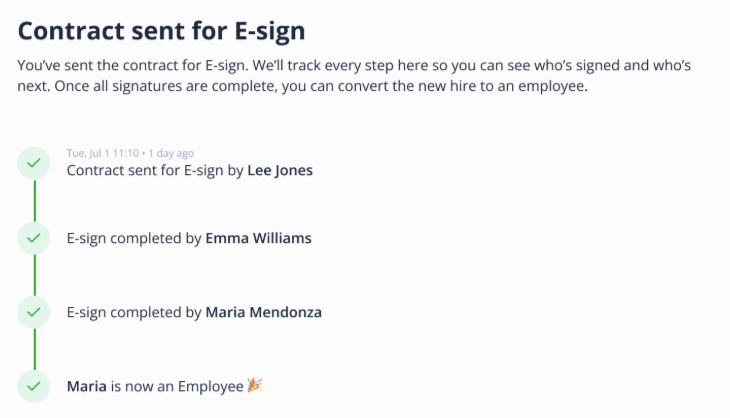Click the "Contract sent for E-sign by" step text
Image resolution: width=730 pixels, height=418 pixels.
tap(155, 170)
